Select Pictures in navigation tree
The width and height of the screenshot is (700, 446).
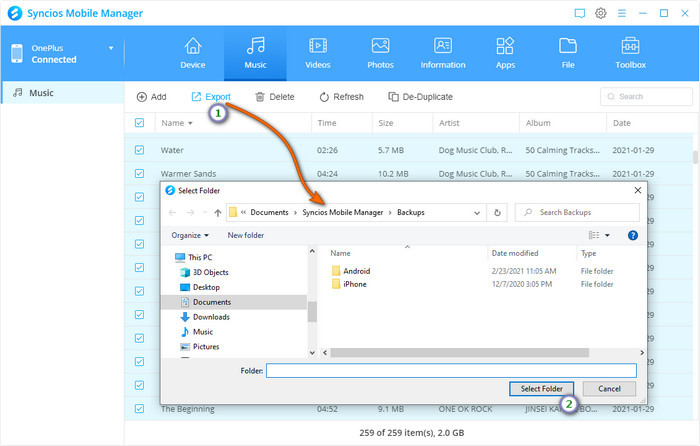200,346
